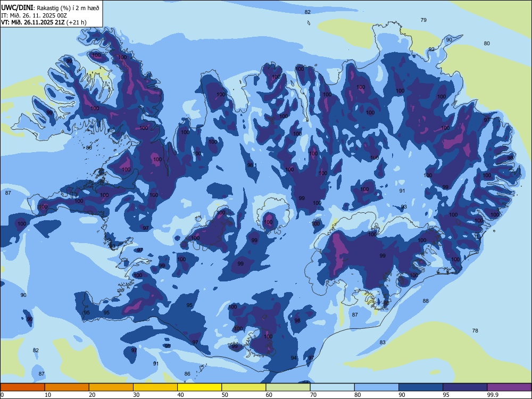This screenshot has height=399, width=532.
Task: Click the 'Rakastig (%) í 2 m hæð' label
Action: (68, 8)
